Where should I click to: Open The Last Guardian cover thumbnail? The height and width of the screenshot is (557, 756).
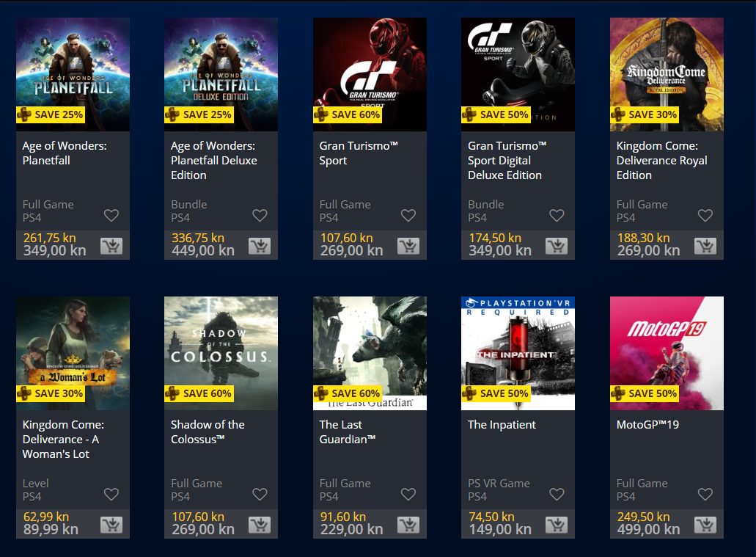click(x=370, y=353)
